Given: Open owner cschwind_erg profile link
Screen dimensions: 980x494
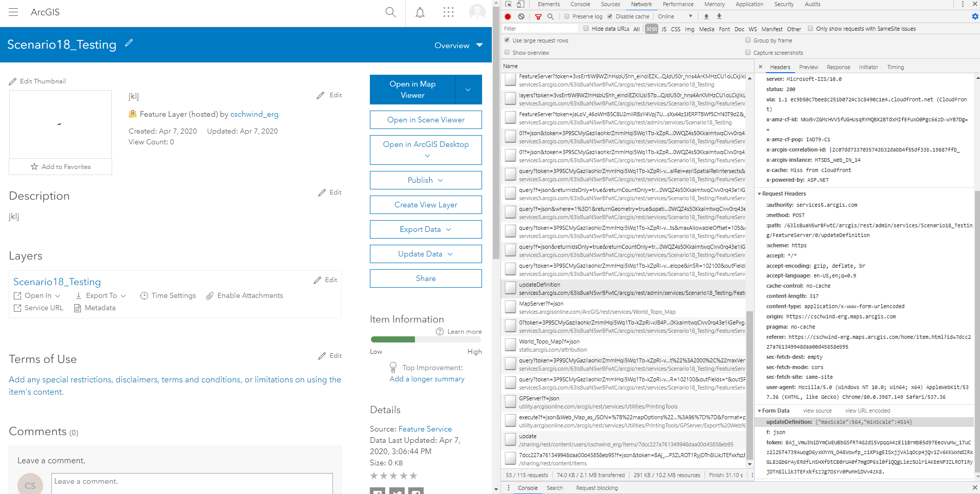Looking at the screenshot, I should [x=255, y=114].
